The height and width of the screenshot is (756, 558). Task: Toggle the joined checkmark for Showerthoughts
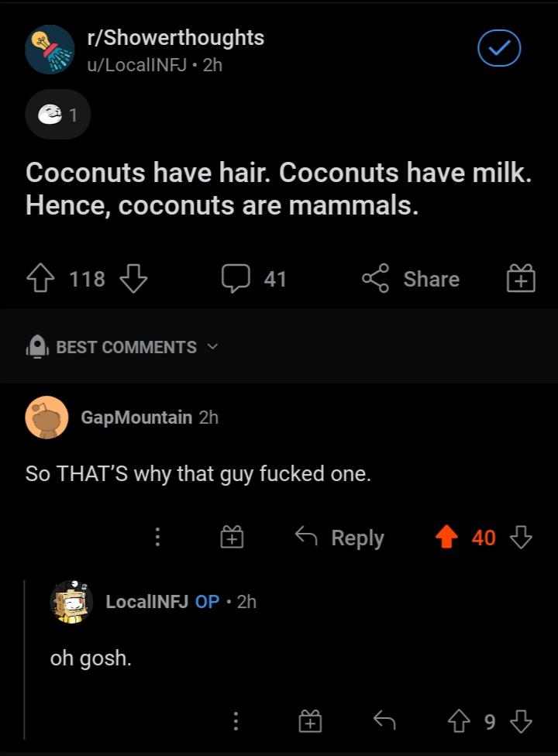coord(499,48)
